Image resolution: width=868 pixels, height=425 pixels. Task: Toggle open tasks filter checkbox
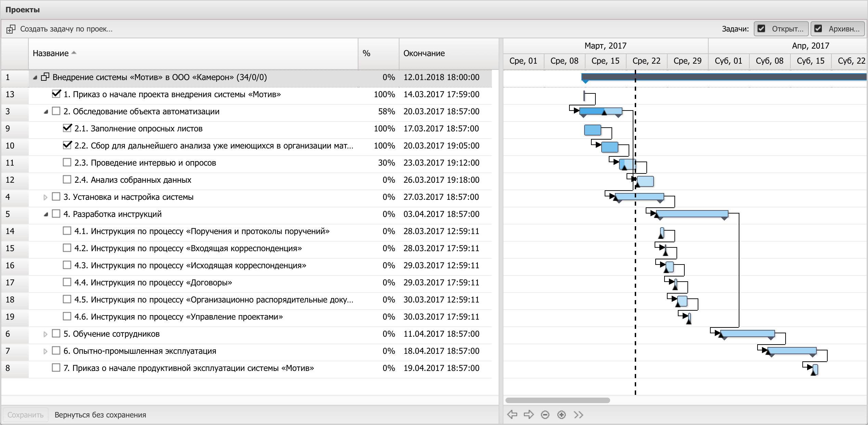[x=761, y=28]
